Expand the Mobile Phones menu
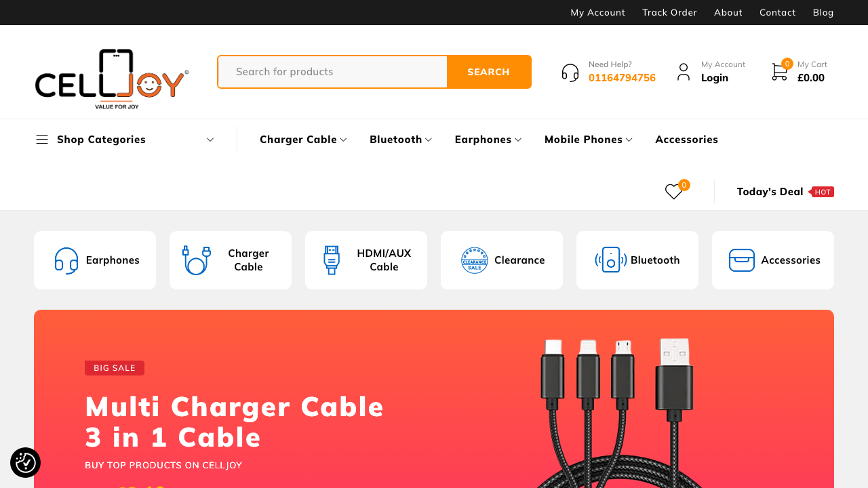This screenshot has height=488, width=868. (x=589, y=140)
